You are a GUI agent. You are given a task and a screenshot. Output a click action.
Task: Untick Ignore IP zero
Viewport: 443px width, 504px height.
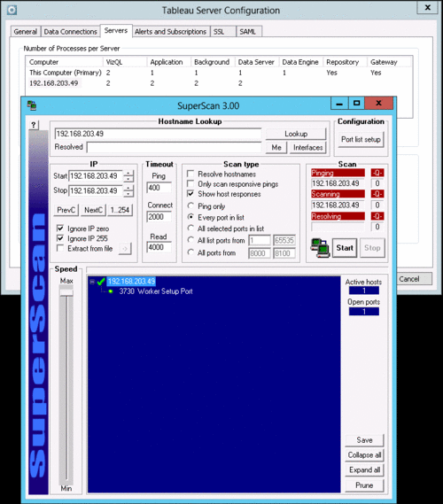60,229
